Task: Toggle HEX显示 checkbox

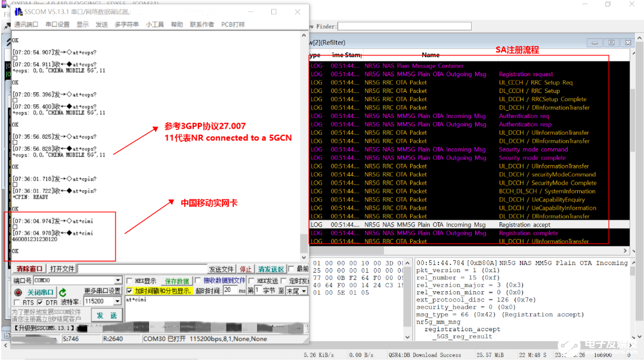Action: (130, 281)
